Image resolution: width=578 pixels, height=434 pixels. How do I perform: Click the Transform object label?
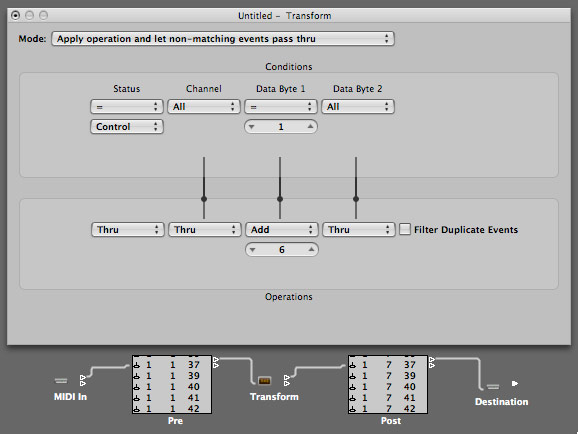[274, 397]
